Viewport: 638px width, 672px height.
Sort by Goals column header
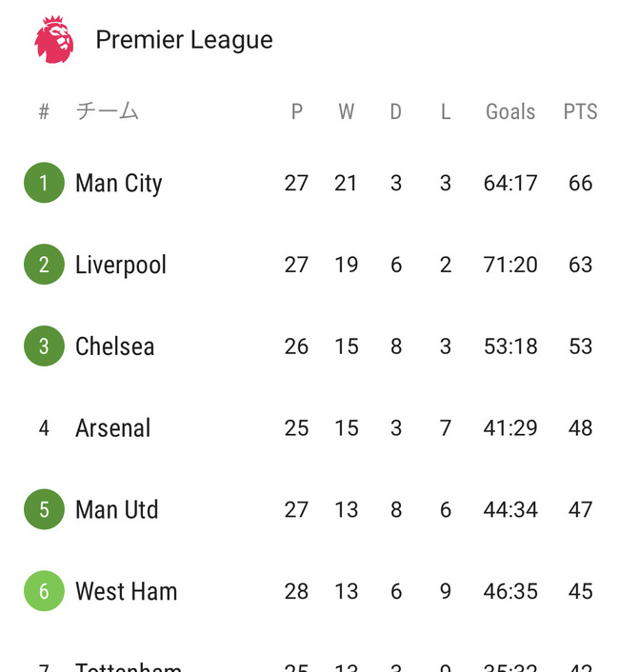[510, 111]
